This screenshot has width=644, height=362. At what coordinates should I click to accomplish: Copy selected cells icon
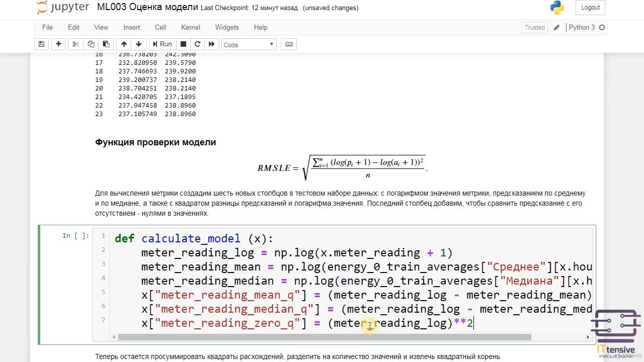91,44
